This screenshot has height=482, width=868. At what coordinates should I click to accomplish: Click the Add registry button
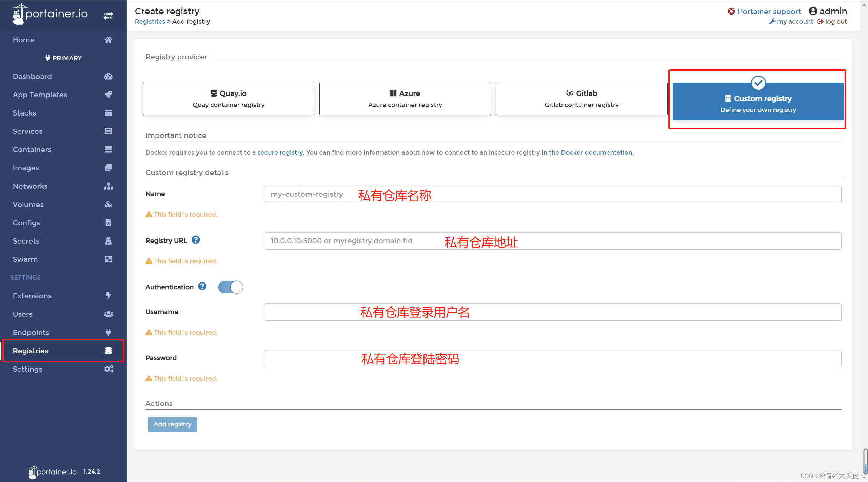(x=173, y=424)
